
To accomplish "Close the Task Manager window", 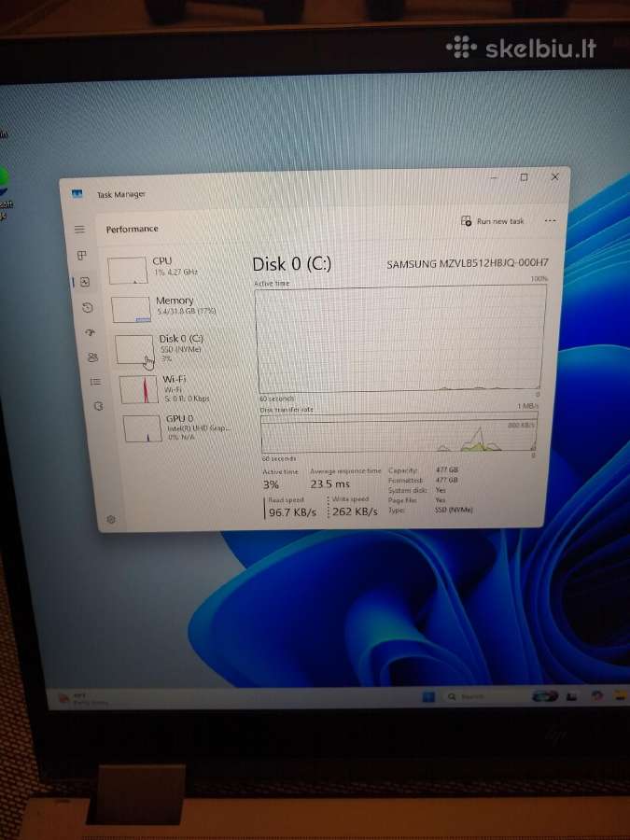I will (555, 176).
